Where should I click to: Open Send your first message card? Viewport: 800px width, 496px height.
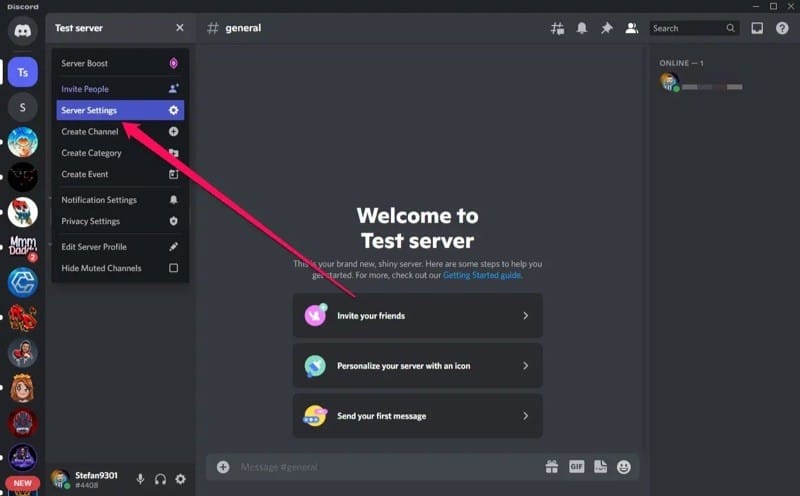click(x=417, y=416)
